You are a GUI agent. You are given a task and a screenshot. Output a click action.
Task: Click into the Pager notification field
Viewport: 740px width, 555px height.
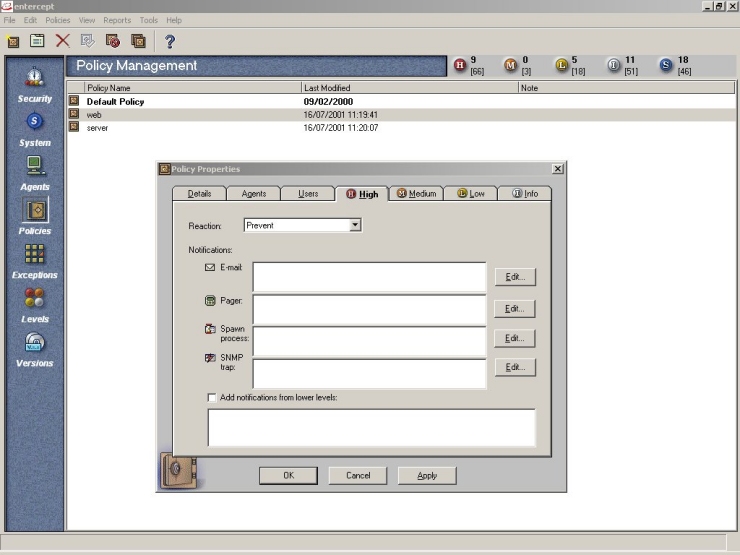point(369,309)
